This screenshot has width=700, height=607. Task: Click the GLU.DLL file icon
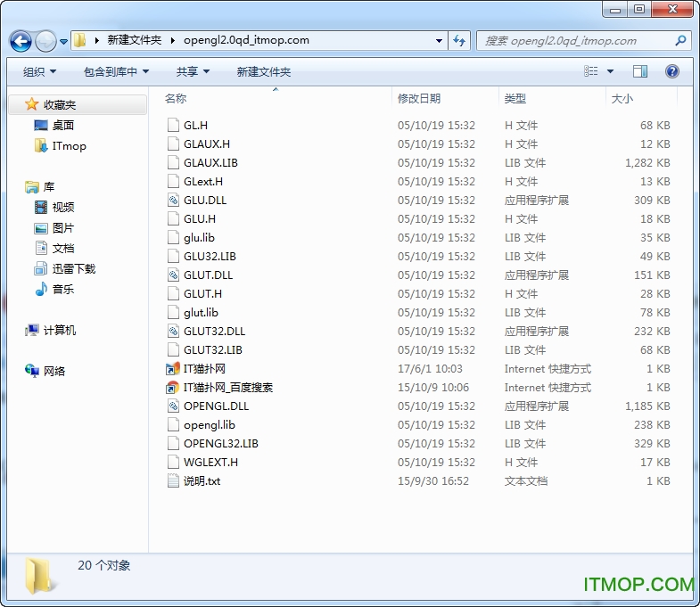pyautogui.click(x=174, y=201)
